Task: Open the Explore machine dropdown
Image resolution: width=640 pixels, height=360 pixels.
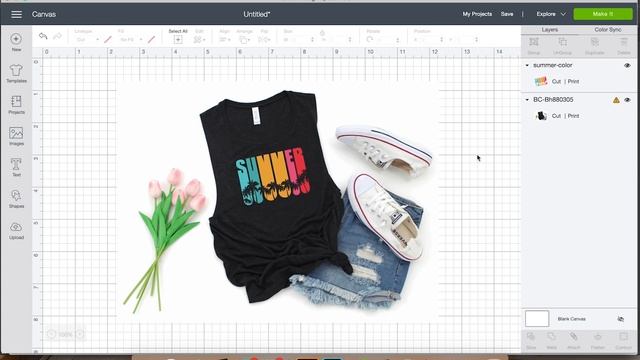Action: (x=551, y=14)
